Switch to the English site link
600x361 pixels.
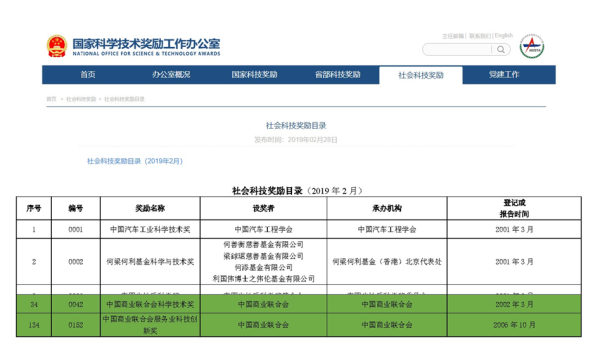tap(504, 36)
